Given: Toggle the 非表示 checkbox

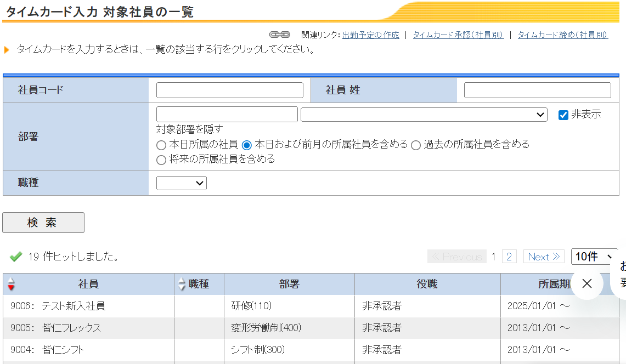Looking at the screenshot, I should pos(563,115).
